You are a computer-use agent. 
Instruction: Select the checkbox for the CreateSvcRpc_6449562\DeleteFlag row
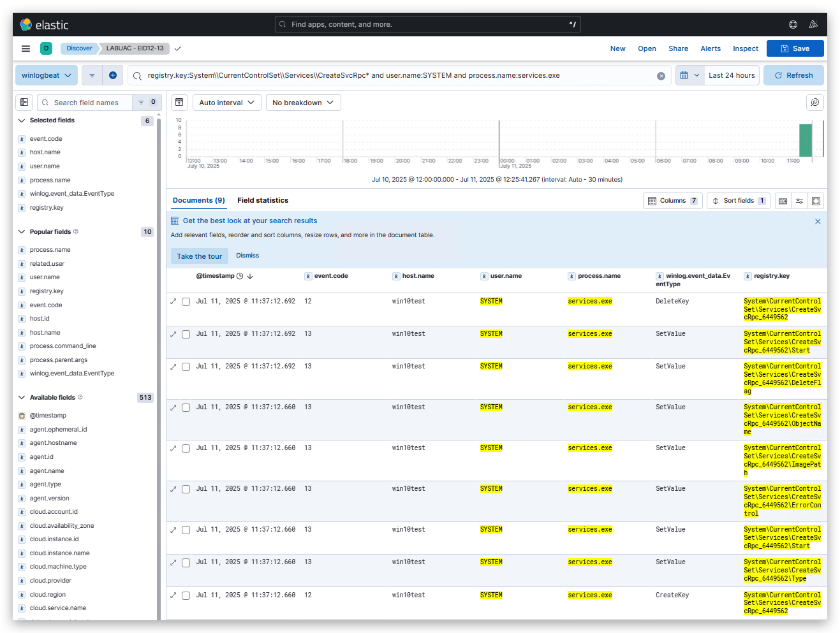[x=186, y=367]
